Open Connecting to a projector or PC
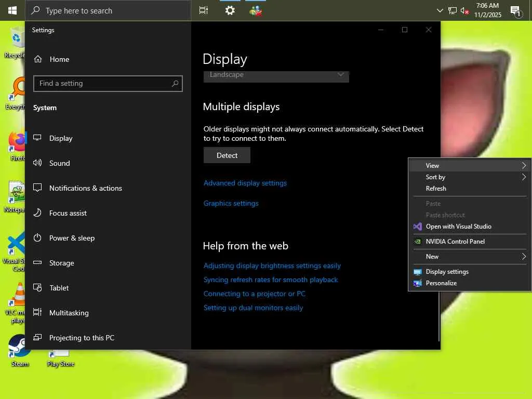Image resolution: width=532 pixels, height=399 pixels. pyautogui.click(x=255, y=294)
